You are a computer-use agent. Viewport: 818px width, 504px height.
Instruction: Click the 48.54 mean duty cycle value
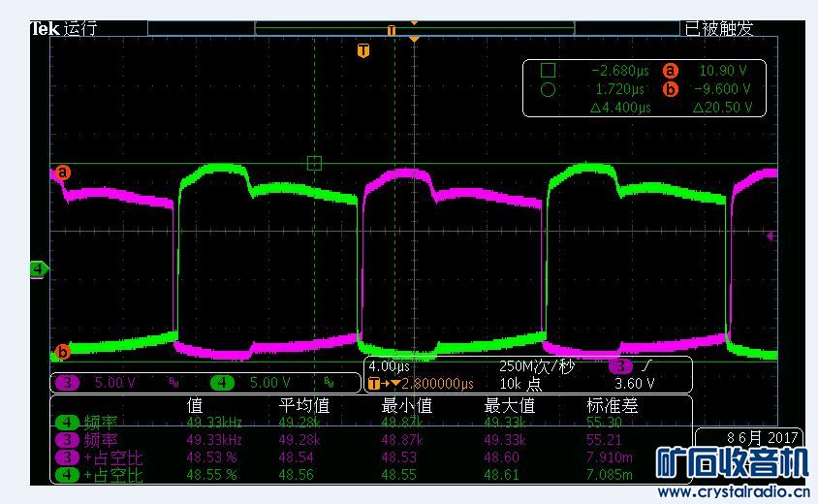tap(297, 458)
